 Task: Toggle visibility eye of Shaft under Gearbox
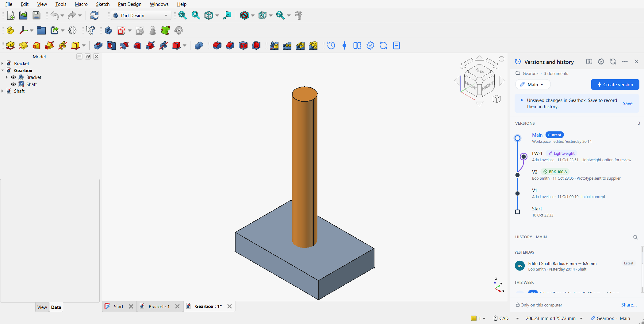pyautogui.click(x=13, y=84)
